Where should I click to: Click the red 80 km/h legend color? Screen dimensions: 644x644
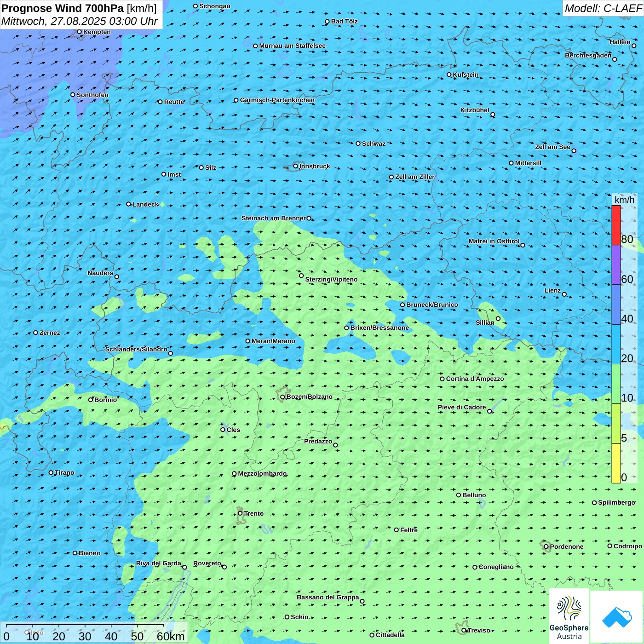click(616, 225)
